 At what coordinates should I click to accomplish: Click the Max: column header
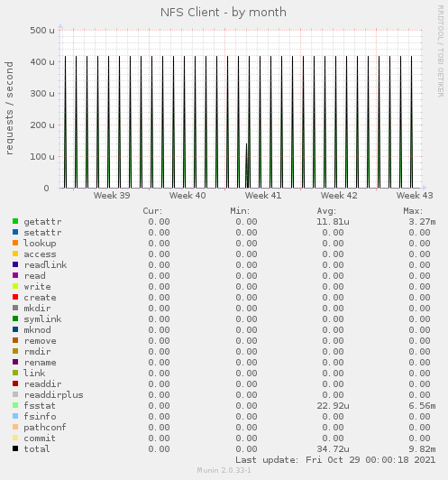(413, 211)
